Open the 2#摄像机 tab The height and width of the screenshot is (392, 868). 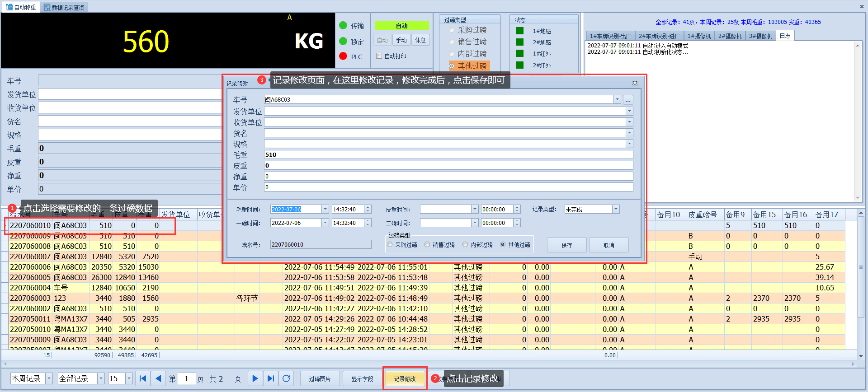click(730, 36)
